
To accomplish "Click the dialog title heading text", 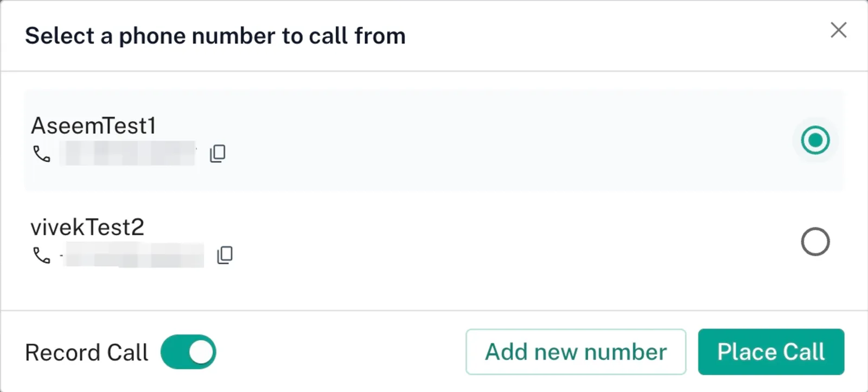I will tap(215, 36).
